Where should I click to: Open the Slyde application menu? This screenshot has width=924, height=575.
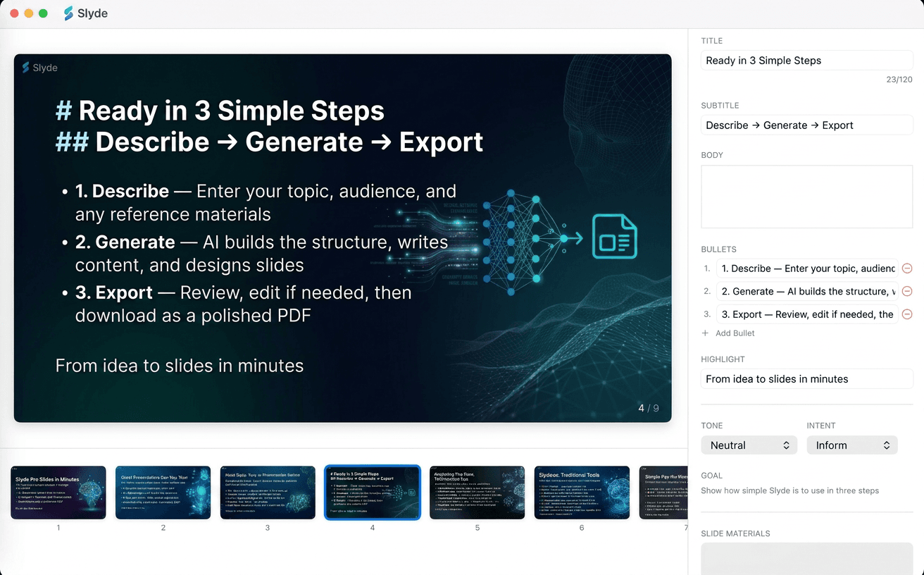85,13
